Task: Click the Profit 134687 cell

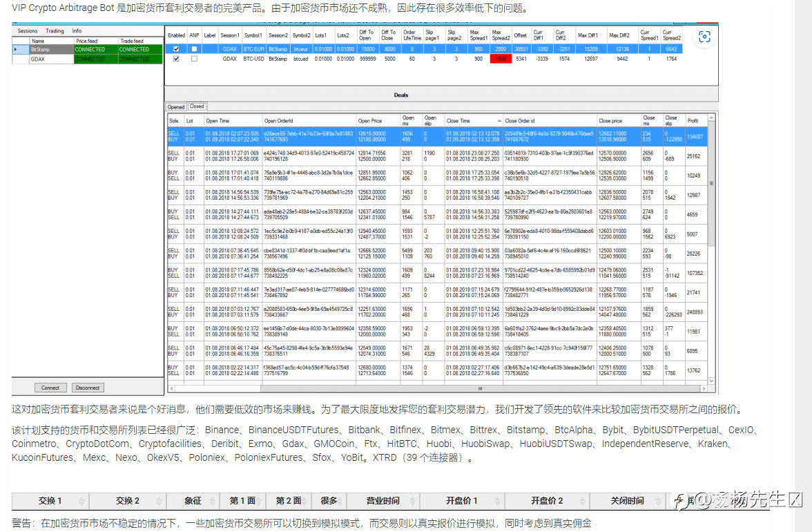Action: pyautogui.click(x=695, y=137)
